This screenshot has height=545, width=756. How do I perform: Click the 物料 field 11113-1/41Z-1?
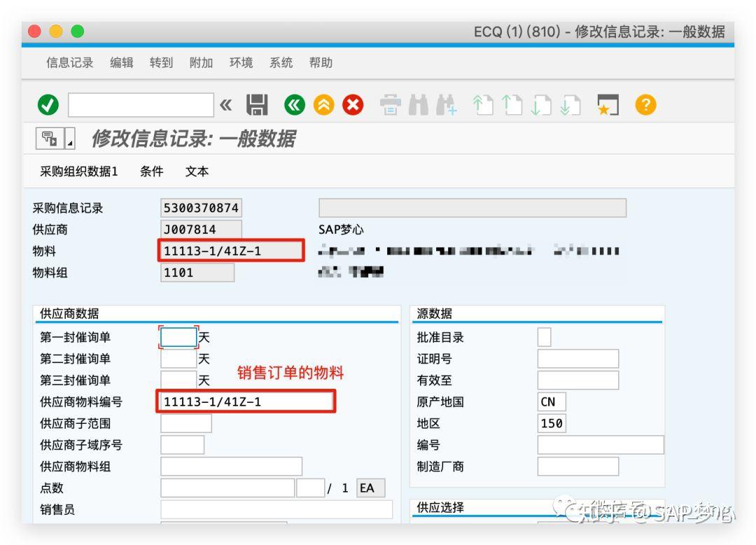232,251
